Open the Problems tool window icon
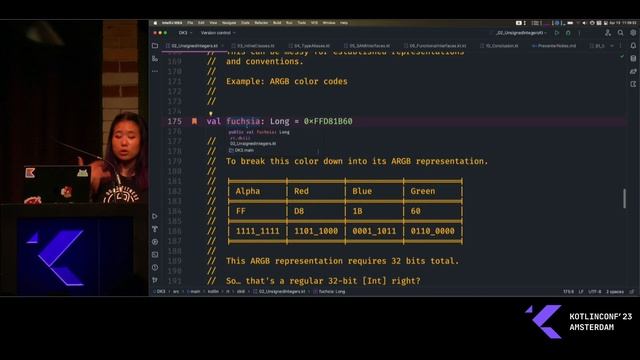This screenshot has width=640, height=360. tap(155, 268)
